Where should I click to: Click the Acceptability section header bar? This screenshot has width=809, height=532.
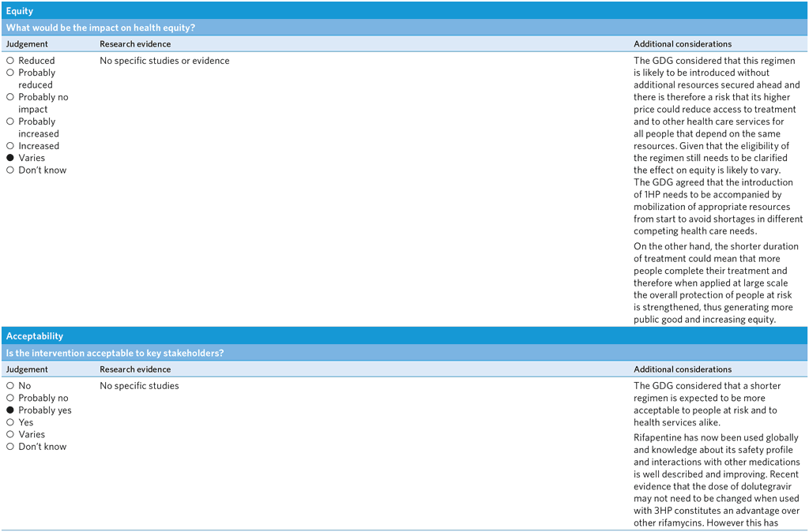(404, 335)
